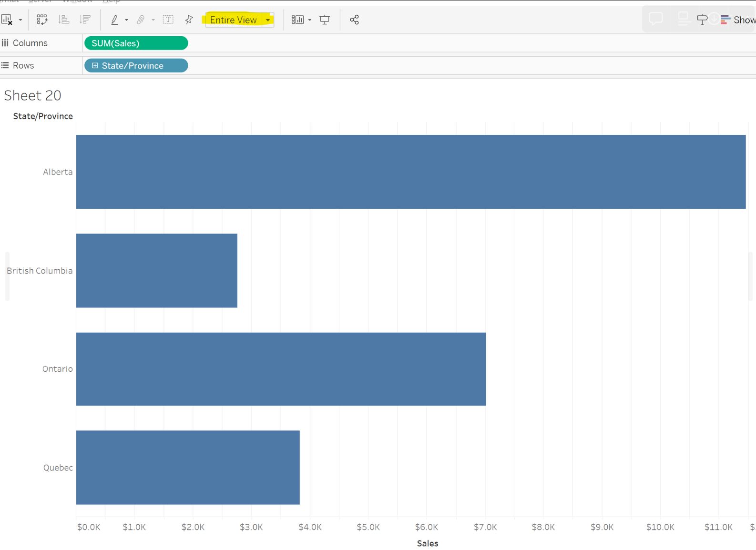The height and width of the screenshot is (550, 756).
Task: Click the Clear Sheet icon
Action: [7, 20]
